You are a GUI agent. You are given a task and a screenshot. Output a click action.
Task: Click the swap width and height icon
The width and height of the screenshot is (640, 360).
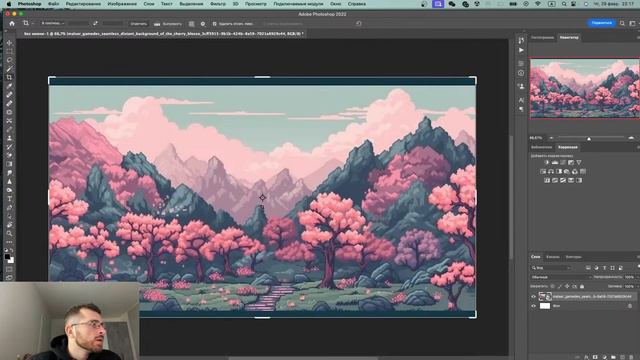[x=95, y=24]
